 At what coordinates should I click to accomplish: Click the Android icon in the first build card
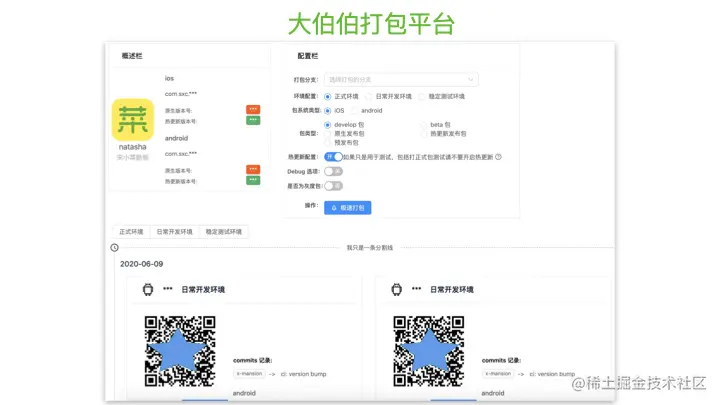148,289
